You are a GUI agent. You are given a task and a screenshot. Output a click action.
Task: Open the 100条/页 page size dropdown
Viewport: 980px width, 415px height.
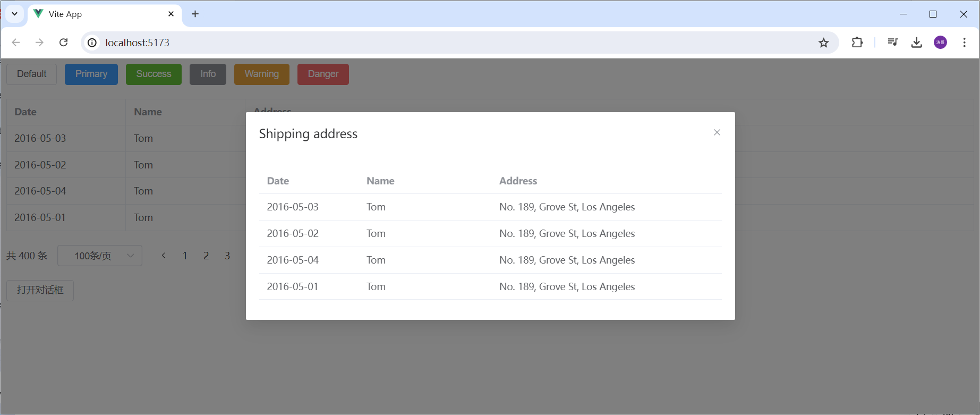(100, 256)
